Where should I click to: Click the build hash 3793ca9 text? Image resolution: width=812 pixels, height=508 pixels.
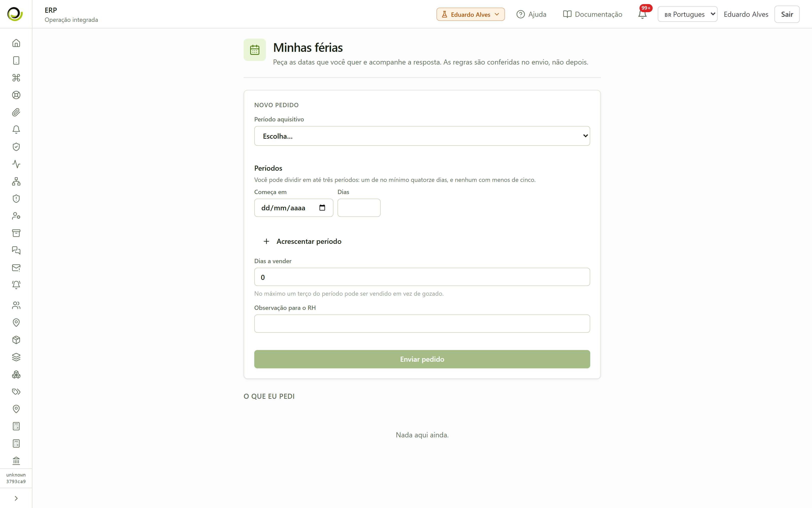16,482
